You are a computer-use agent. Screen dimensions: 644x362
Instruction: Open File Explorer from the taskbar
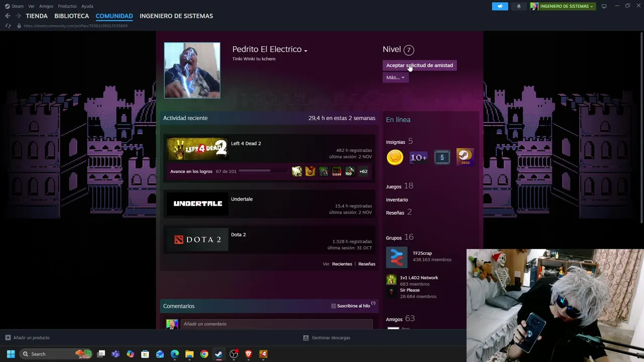point(189,354)
